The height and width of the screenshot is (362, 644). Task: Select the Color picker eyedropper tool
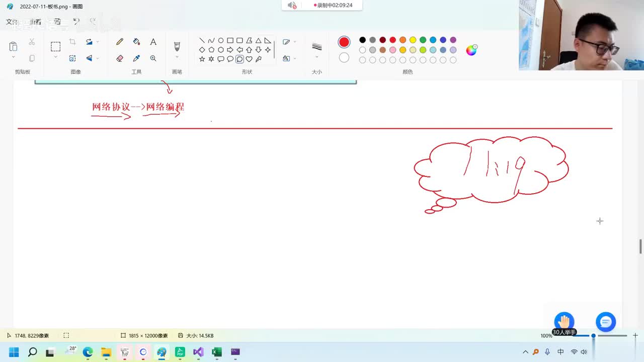pos(136,58)
